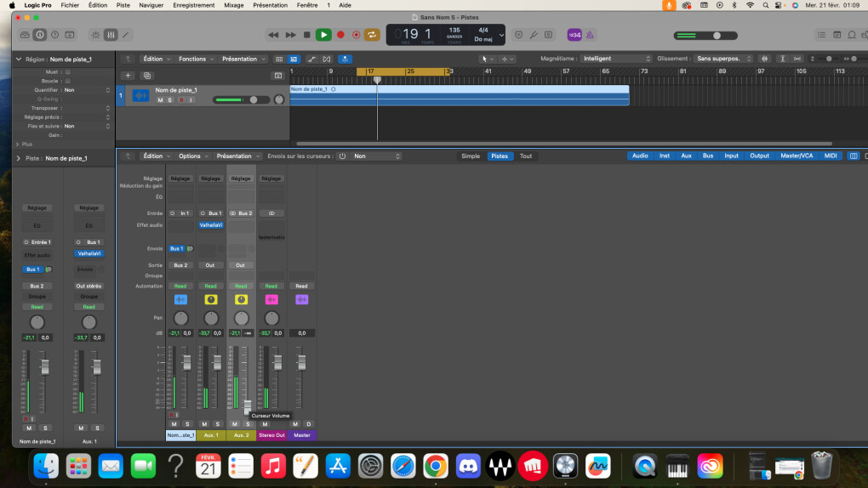The width and height of the screenshot is (868, 488).
Task: Click the Audio channel filter button
Action: click(640, 156)
